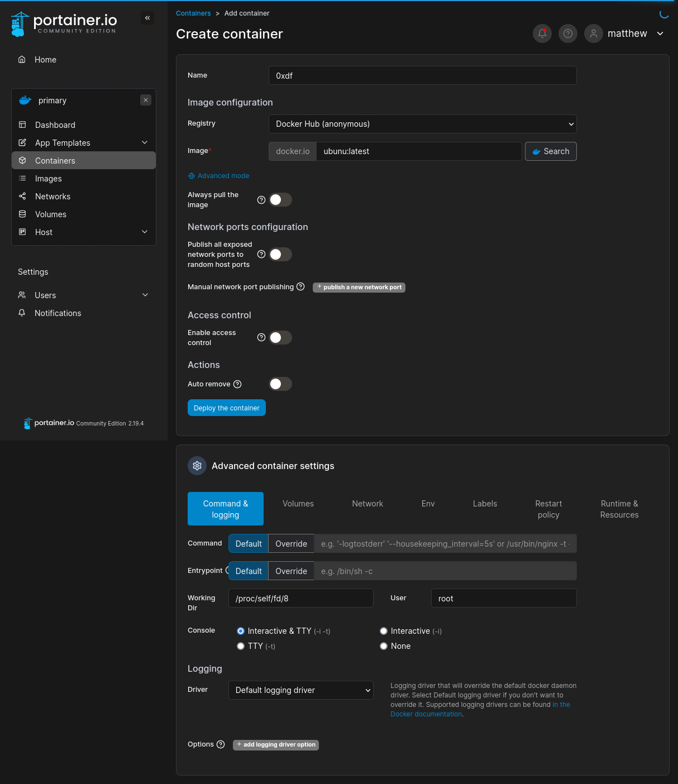Click help icon next to logging Options

221,744
